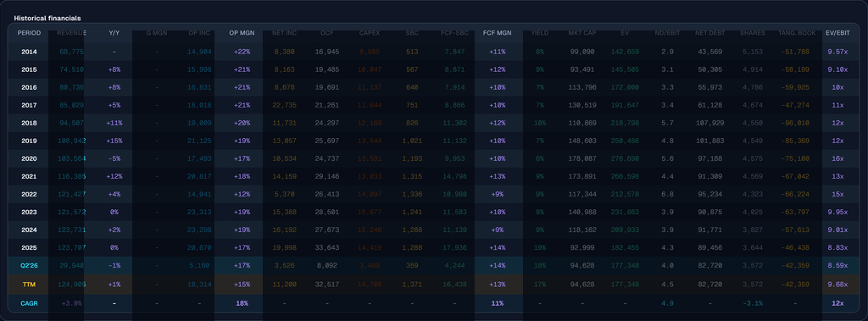Click the Y/Y column header
868x321 pixels.
point(114,33)
